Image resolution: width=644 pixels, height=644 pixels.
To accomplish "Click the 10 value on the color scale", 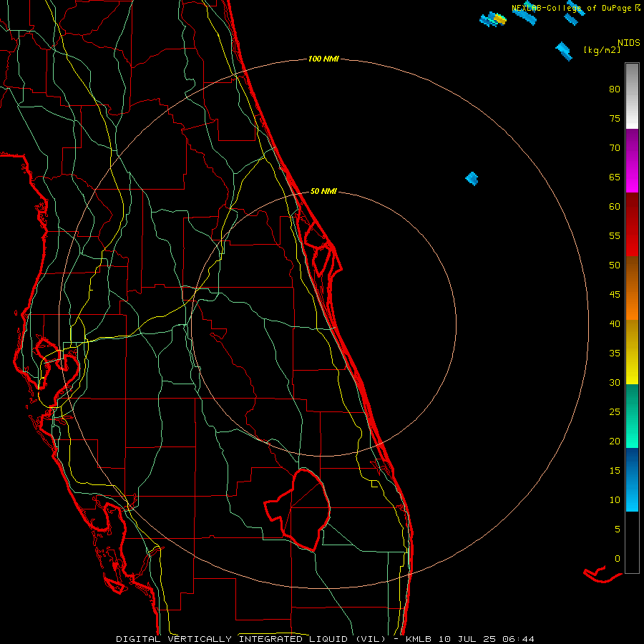I will [615, 500].
